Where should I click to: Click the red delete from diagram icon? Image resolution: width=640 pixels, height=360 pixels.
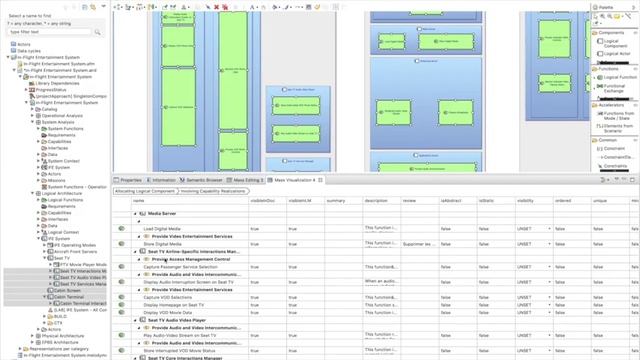(x=224, y=7)
